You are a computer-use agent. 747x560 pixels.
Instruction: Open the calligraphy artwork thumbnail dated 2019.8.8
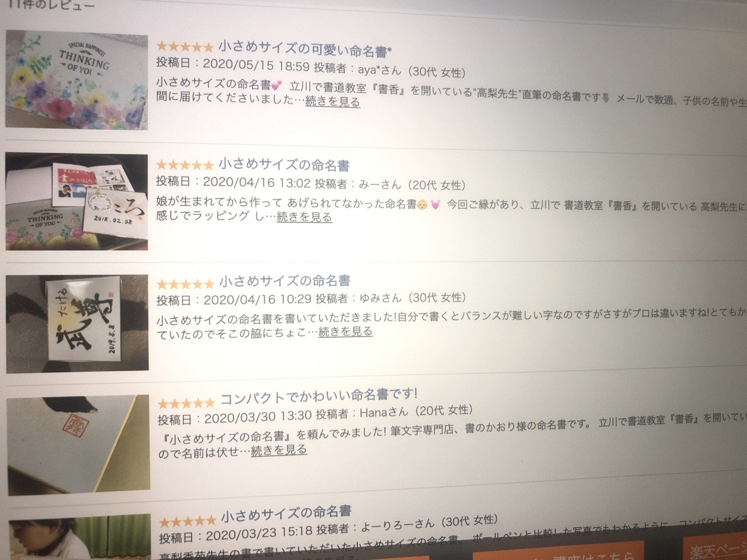[x=77, y=323]
